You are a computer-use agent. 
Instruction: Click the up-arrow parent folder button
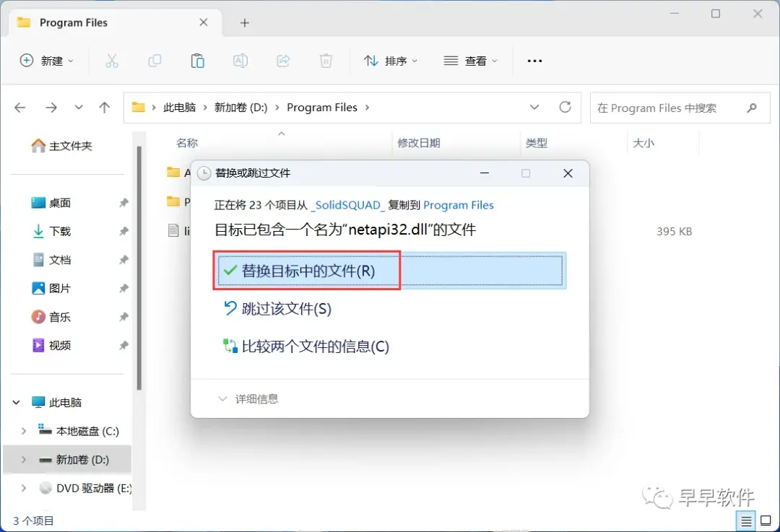[105, 108]
